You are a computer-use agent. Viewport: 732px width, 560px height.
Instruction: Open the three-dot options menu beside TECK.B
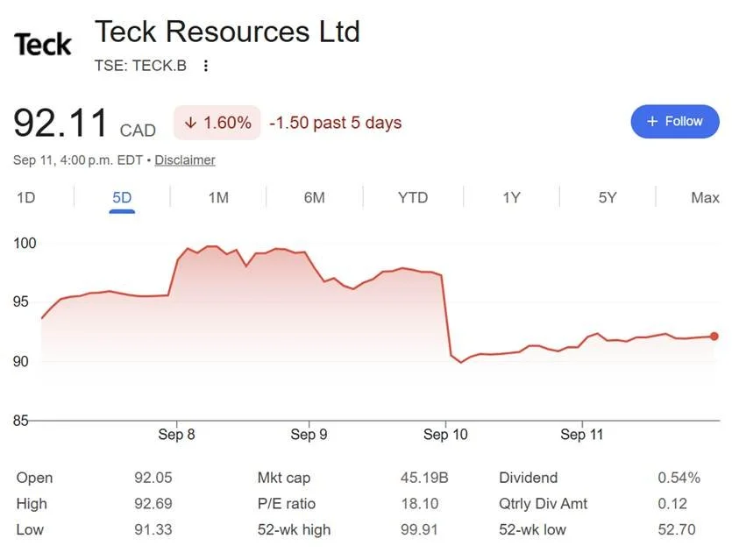(205, 66)
